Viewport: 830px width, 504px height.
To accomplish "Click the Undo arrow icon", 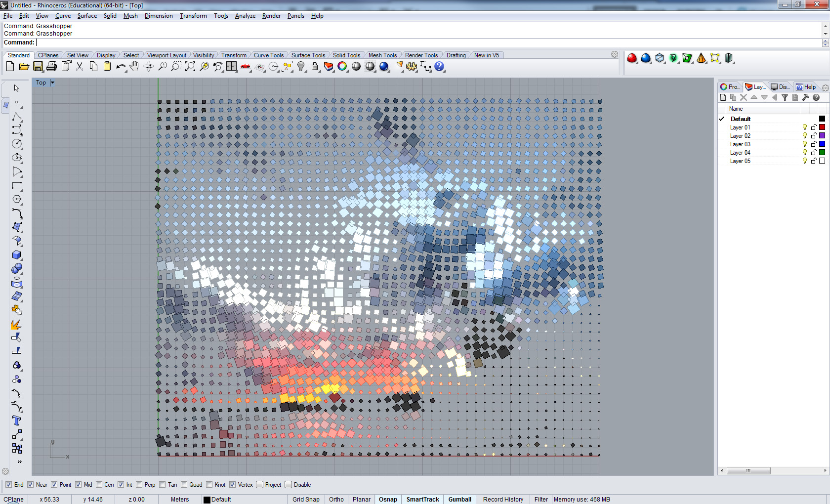I will (x=120, y=67).
